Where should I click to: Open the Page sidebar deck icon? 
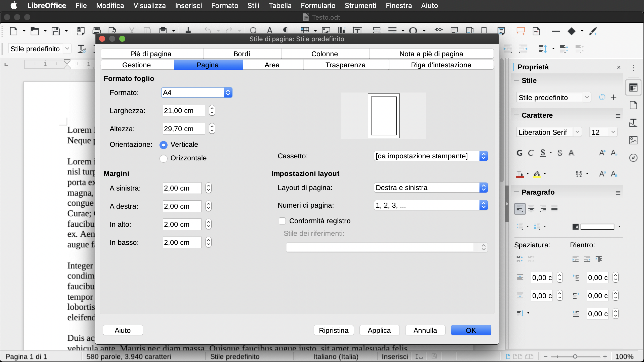tap(633, 105)
